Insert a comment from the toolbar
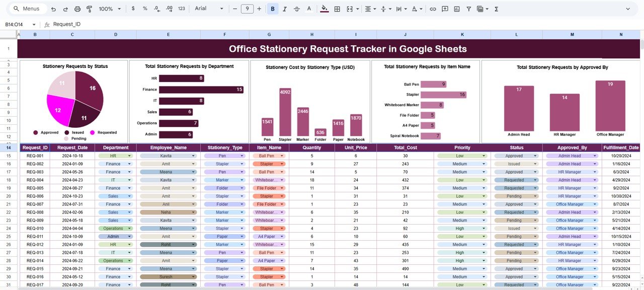This screenshot has height=290, width=644. 445,9
